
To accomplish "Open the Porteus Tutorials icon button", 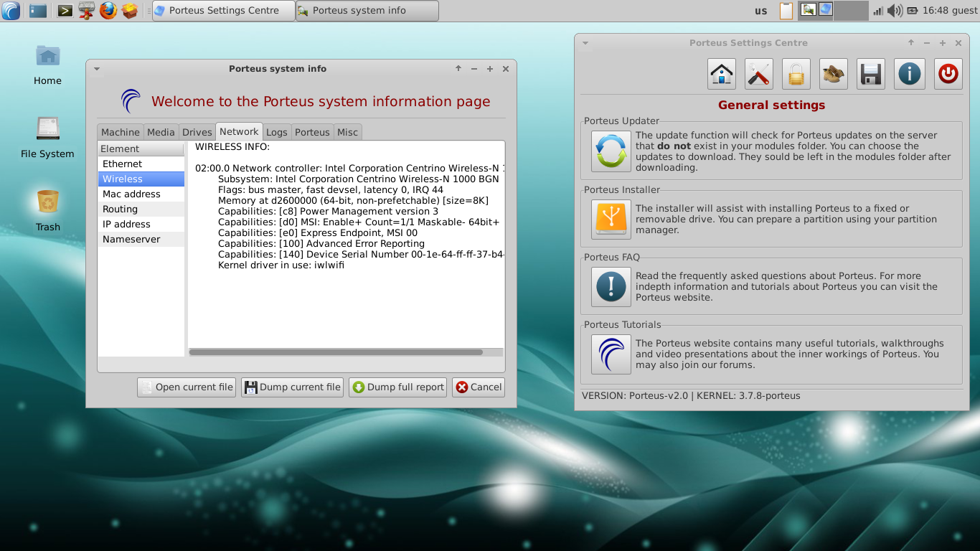I will pos(611,354).
